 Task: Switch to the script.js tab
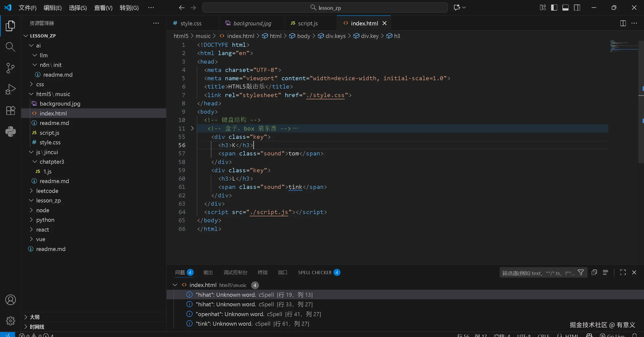307,23
